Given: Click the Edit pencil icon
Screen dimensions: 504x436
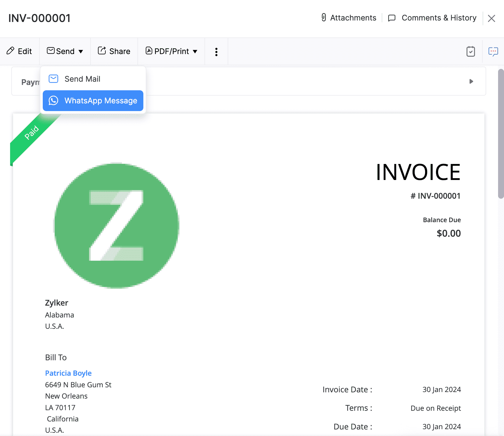Looking at the screenshot, I should click(10, 51).
